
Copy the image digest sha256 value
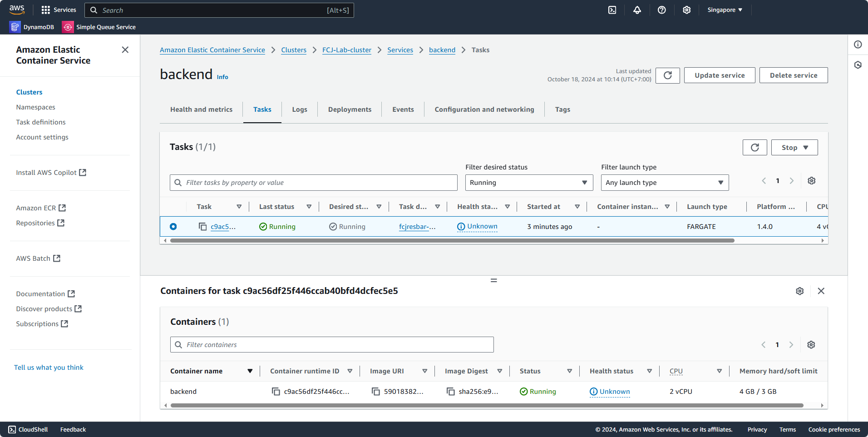pyautogui.click(x=451, y=391)
